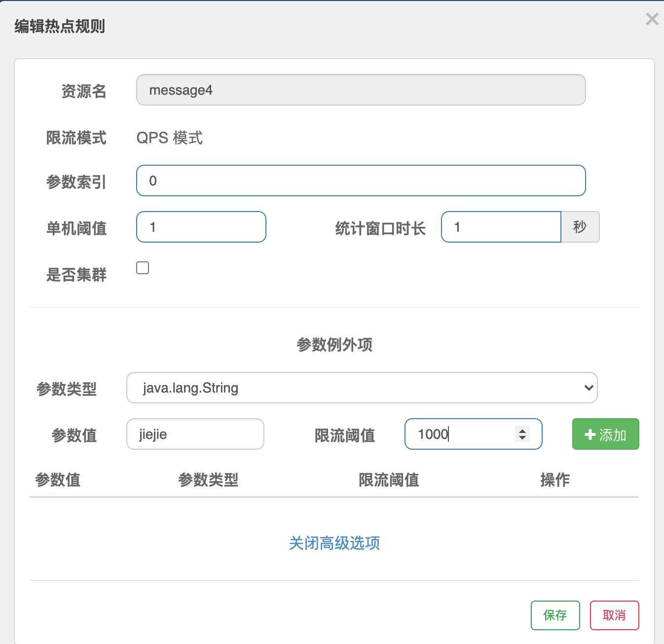Click the 参数值 input containing jiejie
Screen dimensions: 664x644
(195, 434)
